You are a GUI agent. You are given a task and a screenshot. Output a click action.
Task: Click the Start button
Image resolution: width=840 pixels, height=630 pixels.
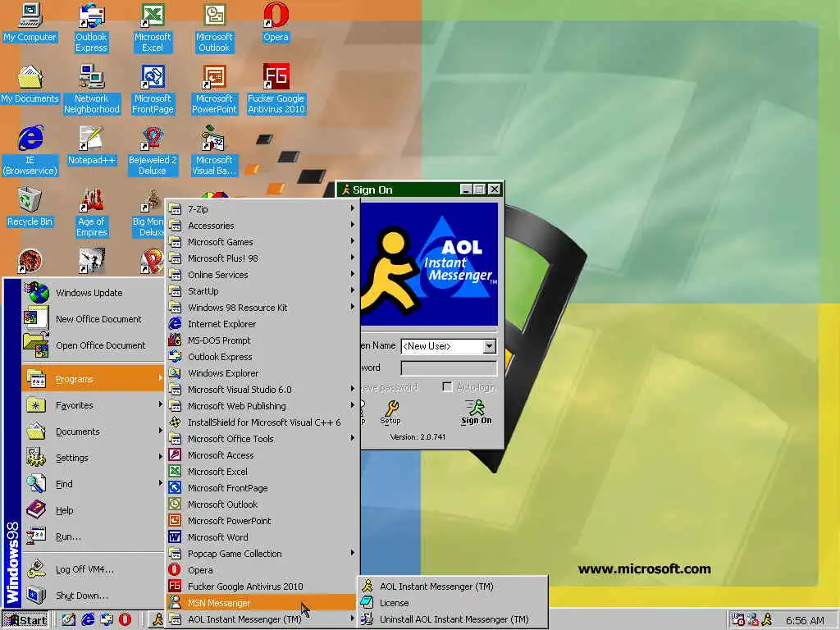pos(25,620)
